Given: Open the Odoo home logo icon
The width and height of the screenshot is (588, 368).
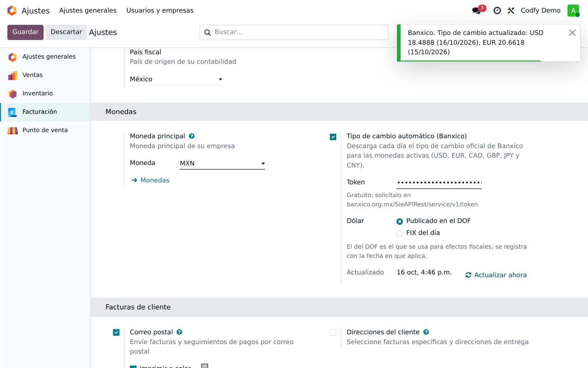Looking at the screenshot, I should tap(12, 11).
